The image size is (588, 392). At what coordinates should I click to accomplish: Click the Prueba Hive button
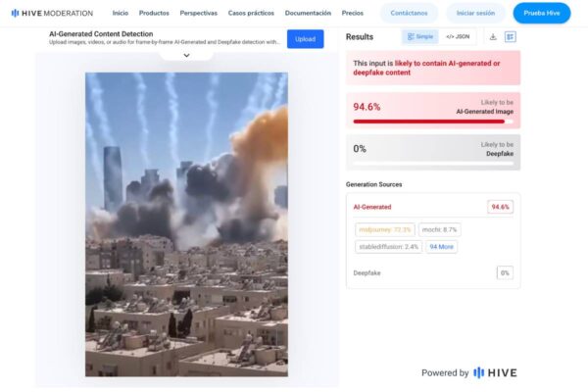[x=541, y=14]
